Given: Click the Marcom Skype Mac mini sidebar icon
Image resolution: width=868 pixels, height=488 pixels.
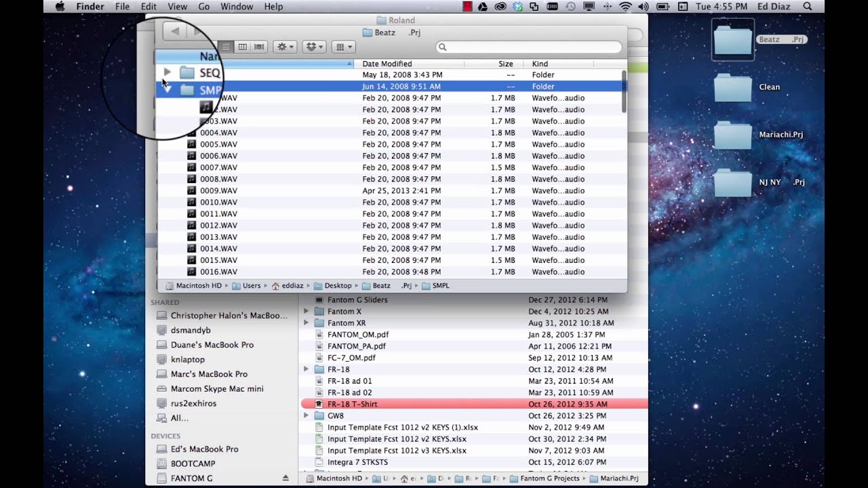Looking at the screenshot, I should (x=161, y=388).
